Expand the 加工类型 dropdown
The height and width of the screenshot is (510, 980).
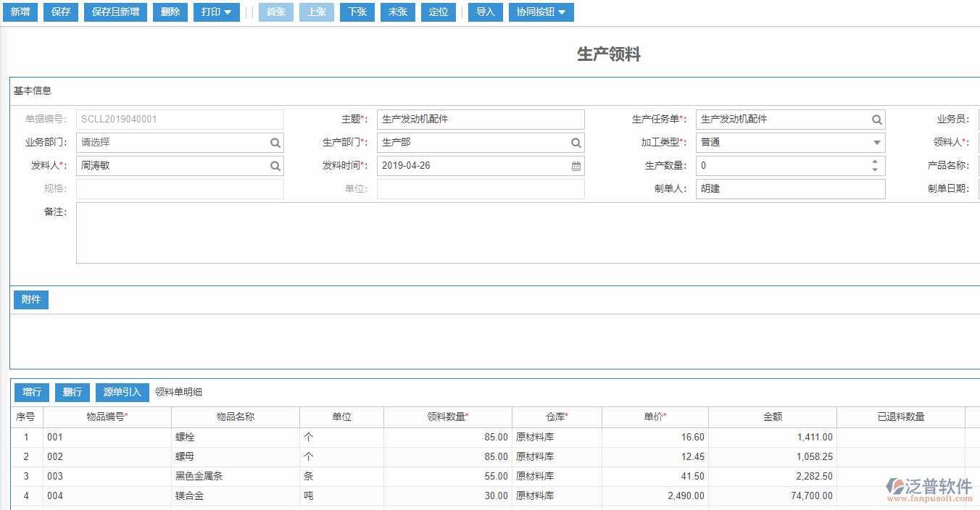(876, 143)
